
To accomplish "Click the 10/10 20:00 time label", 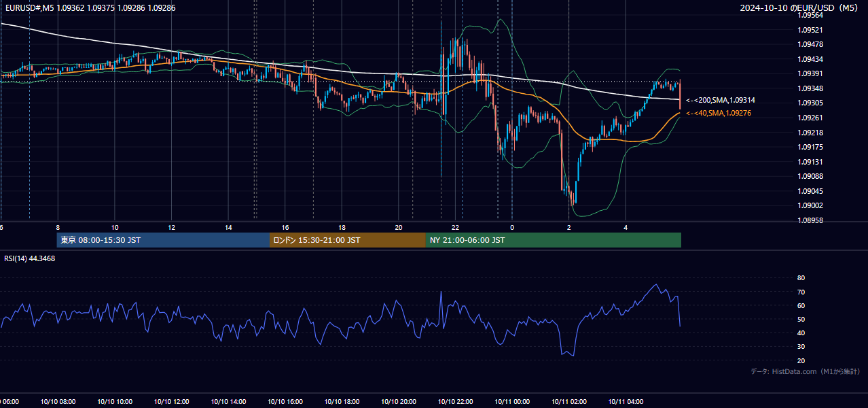I will (x=399, y=402).
